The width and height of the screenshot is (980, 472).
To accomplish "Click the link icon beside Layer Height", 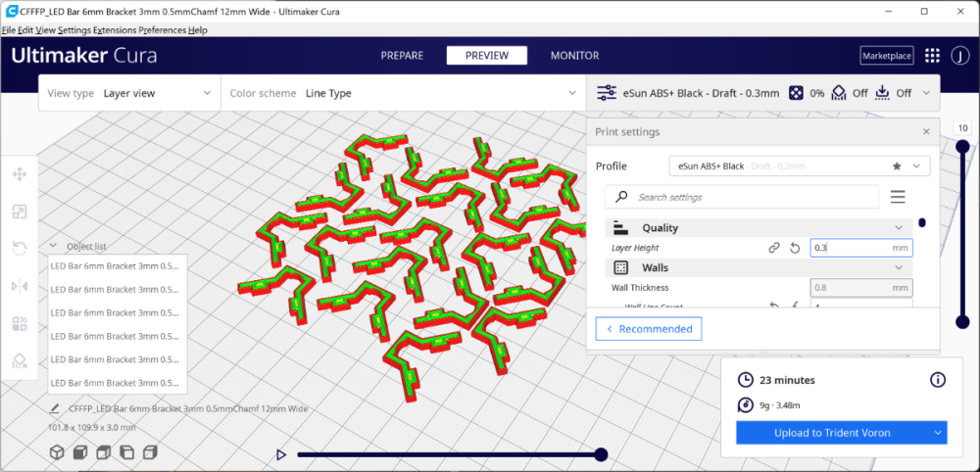I will point(774,248).
